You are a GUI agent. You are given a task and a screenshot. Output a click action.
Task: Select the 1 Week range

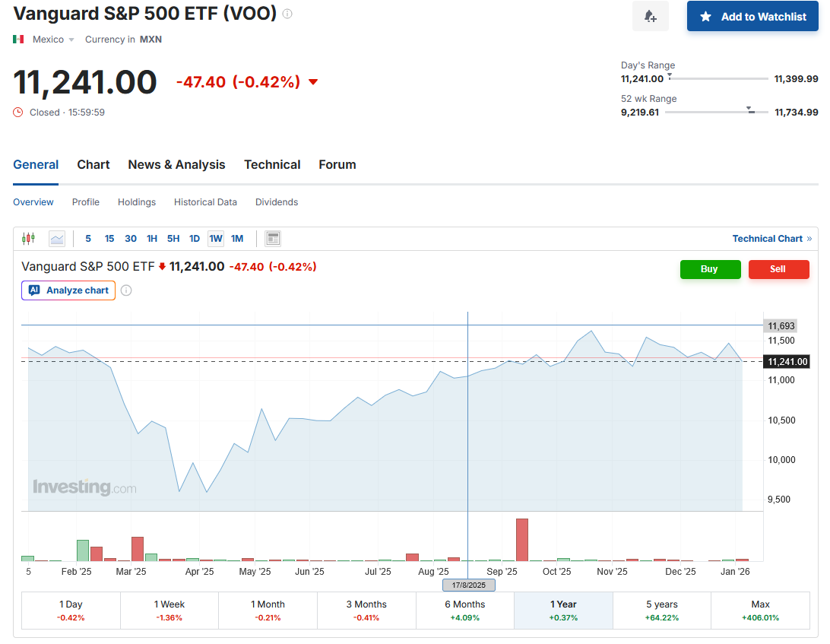point(169,610)
